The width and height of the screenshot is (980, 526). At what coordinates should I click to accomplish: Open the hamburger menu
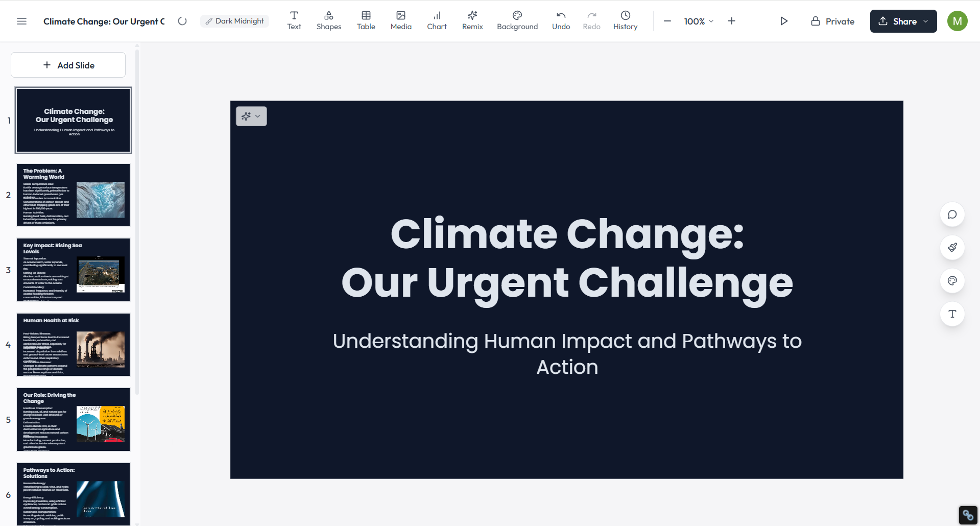[x=21, y=21]
